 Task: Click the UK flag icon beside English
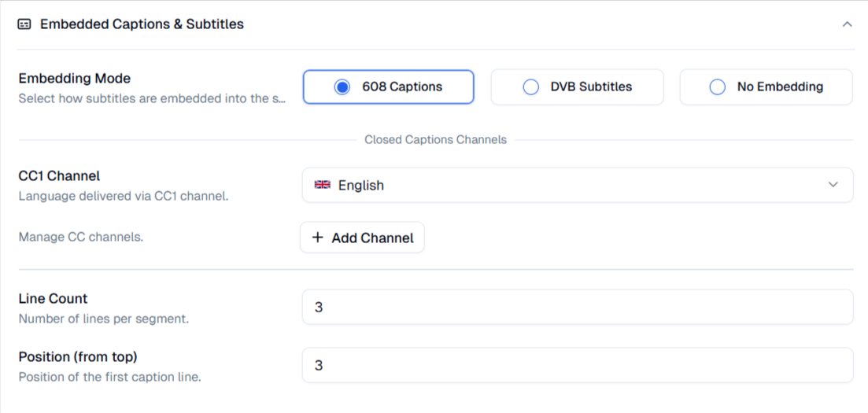[x=323, y=186]
